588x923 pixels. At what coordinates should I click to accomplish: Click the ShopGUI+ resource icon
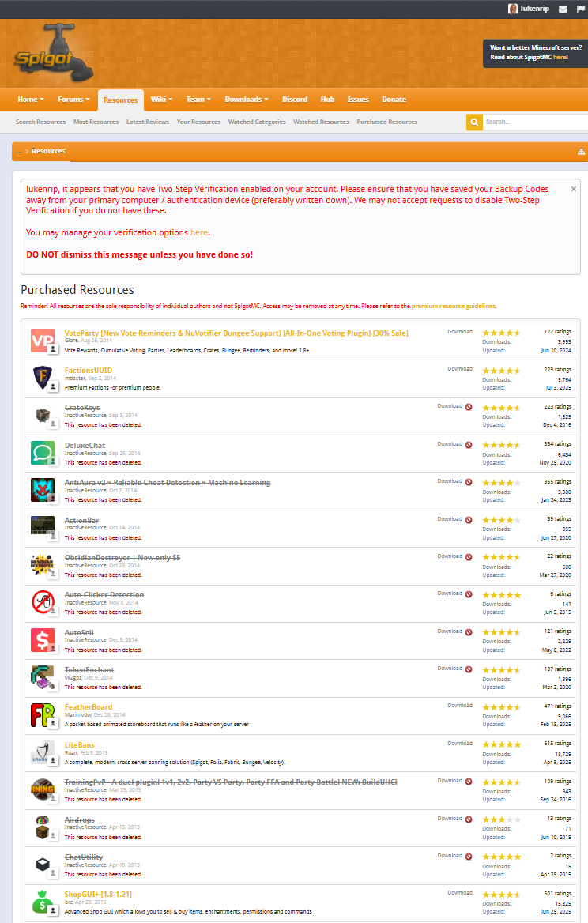[42, 902]
